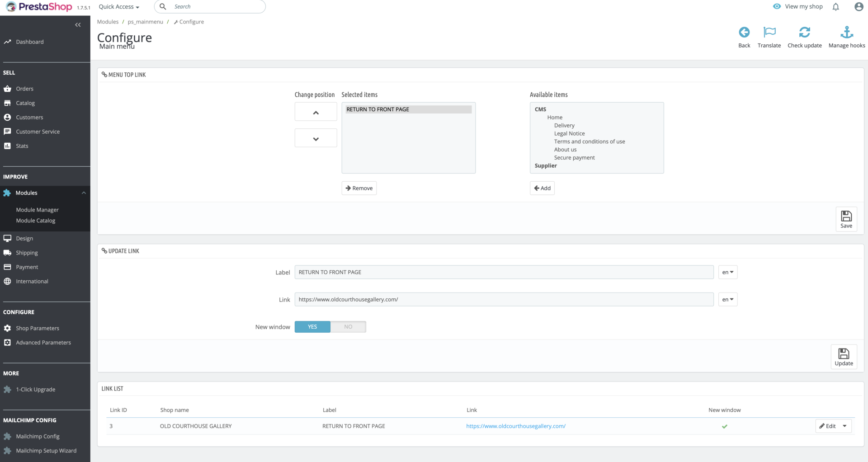
Task: Save the Menu Top Link settings
Action: 846,219
